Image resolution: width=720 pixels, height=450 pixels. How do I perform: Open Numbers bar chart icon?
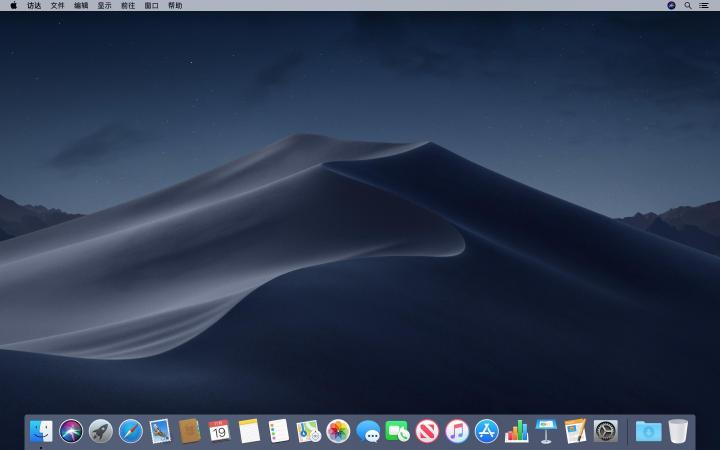517,431
